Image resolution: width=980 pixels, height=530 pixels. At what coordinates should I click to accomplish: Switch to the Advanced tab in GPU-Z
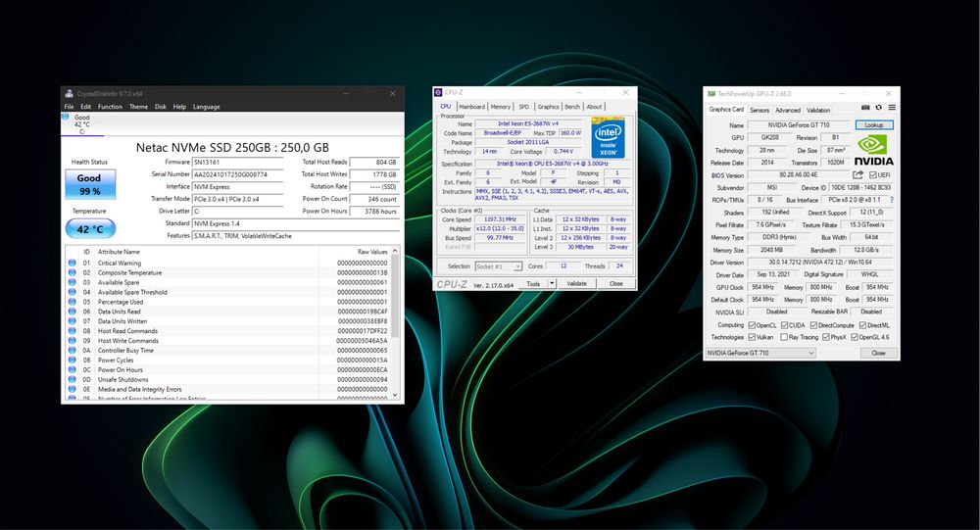tap(788, 110)
